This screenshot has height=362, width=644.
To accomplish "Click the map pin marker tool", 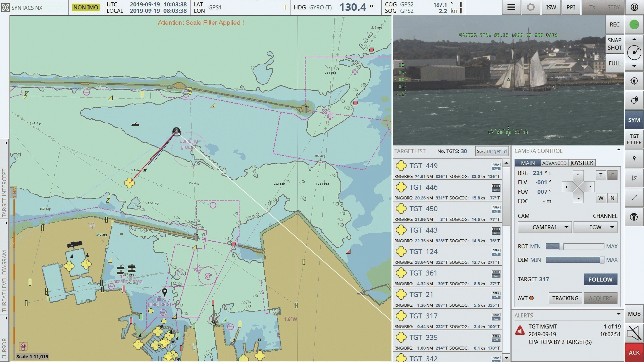I will click(634, 159).
